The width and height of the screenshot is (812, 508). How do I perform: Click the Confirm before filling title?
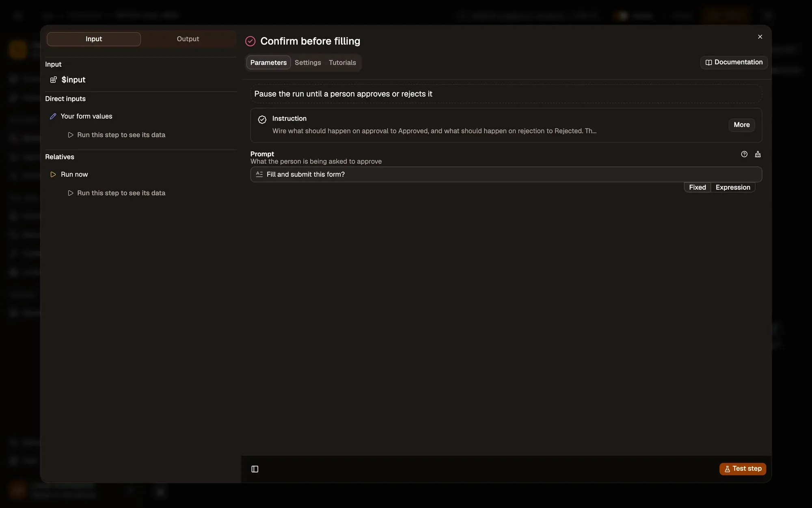click(310, 41)
